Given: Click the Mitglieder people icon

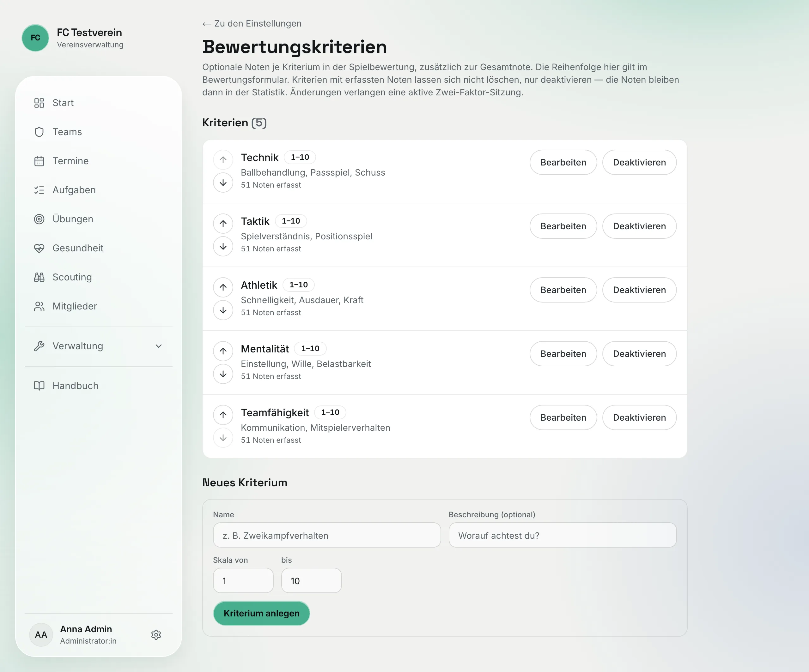Looking at the screenshot, I should click(39, 306).
